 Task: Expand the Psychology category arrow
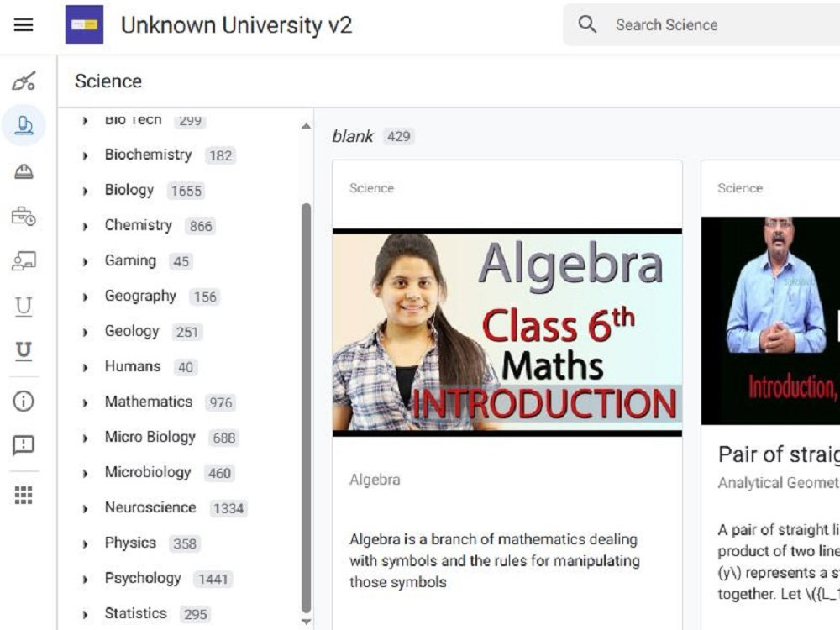[x=85, y=580]
